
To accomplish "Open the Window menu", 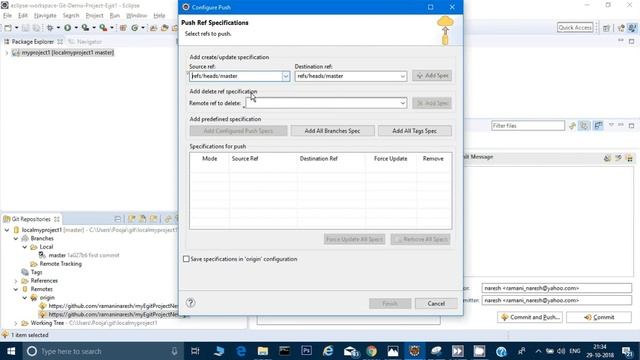I will pos(136,16).
